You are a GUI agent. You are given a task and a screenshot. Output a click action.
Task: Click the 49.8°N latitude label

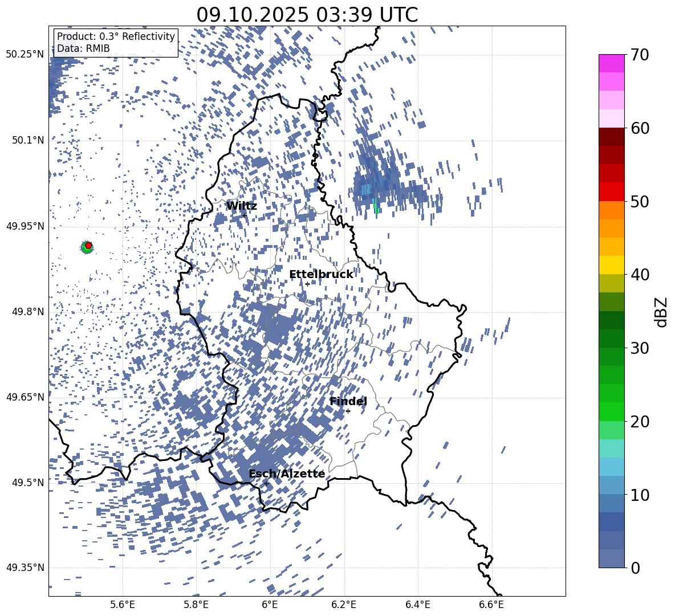point(29,312)
